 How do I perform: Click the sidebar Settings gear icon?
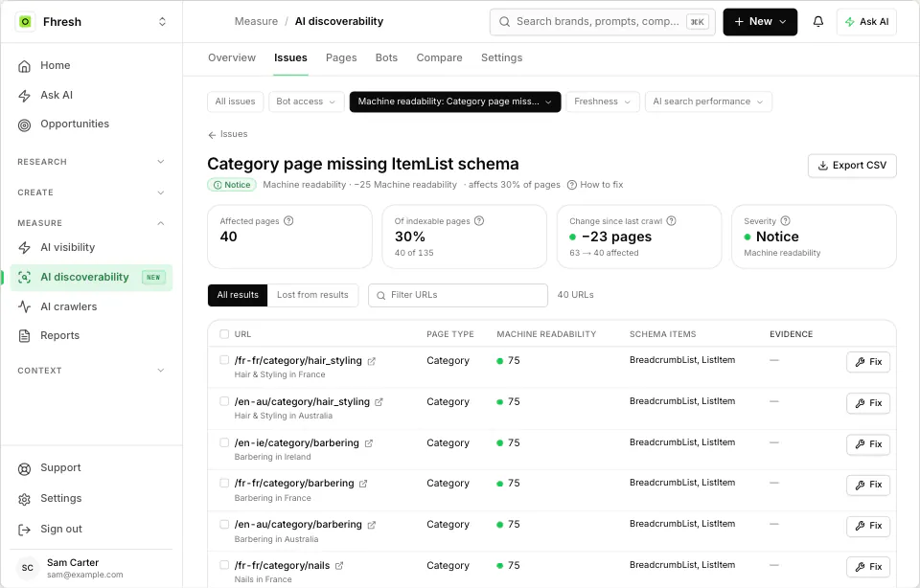coord(24,499)
